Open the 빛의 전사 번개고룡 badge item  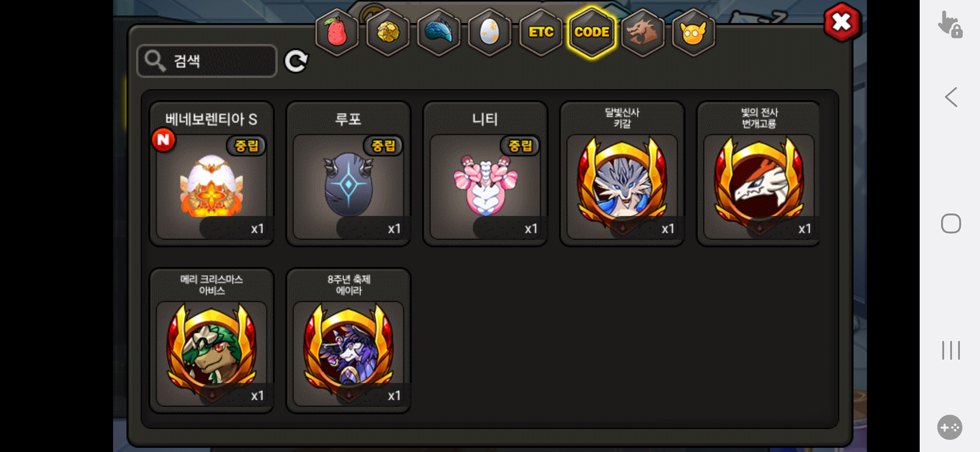(758, 174)
